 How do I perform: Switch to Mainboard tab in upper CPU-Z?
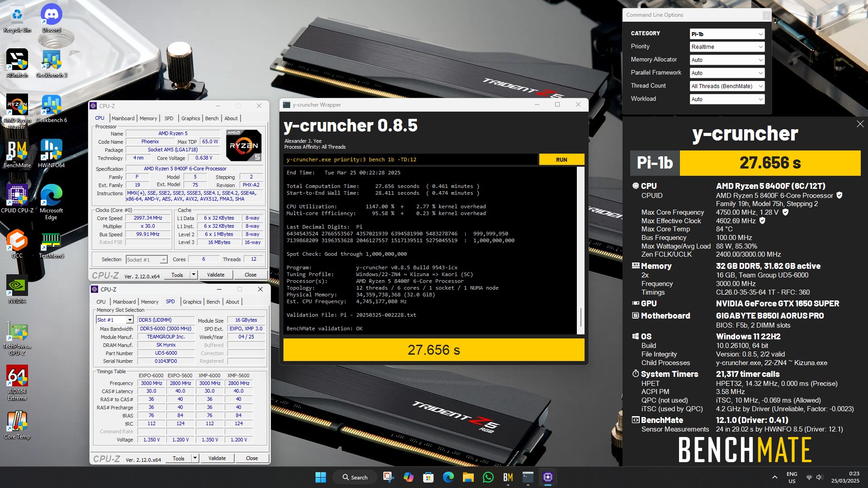[x=123, y=118]
